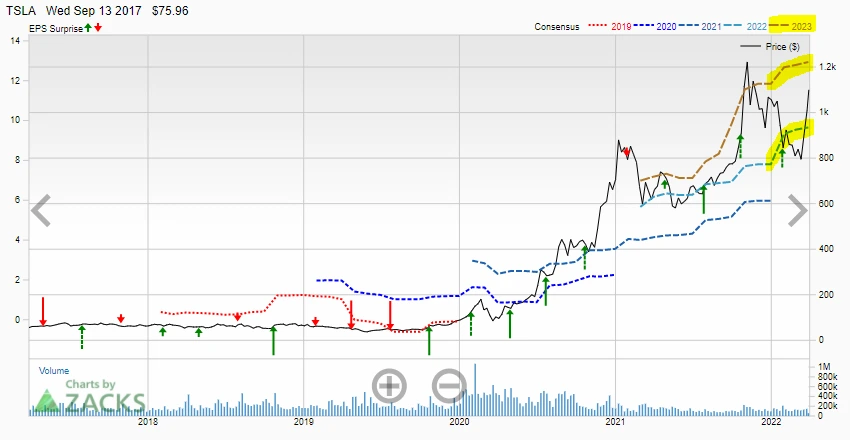
Task: Click the 800k value on the volume axis
Action: [827, 376]
